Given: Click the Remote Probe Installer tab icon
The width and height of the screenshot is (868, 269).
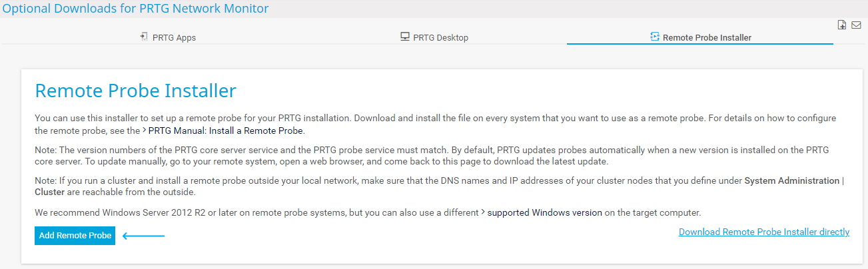Looking at the screenshot, I should pos(654,37).
